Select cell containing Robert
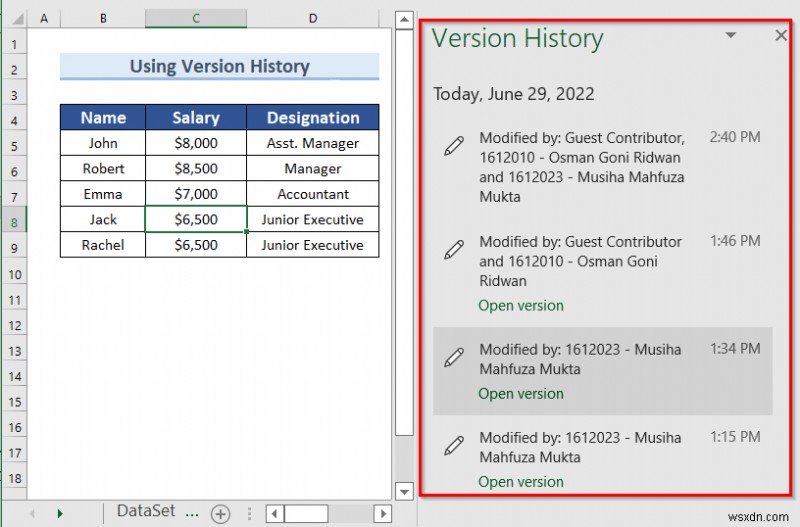Image resolution: width=800 pixels, height=527 pixels. pyautogui.click(x=103, y=168)
